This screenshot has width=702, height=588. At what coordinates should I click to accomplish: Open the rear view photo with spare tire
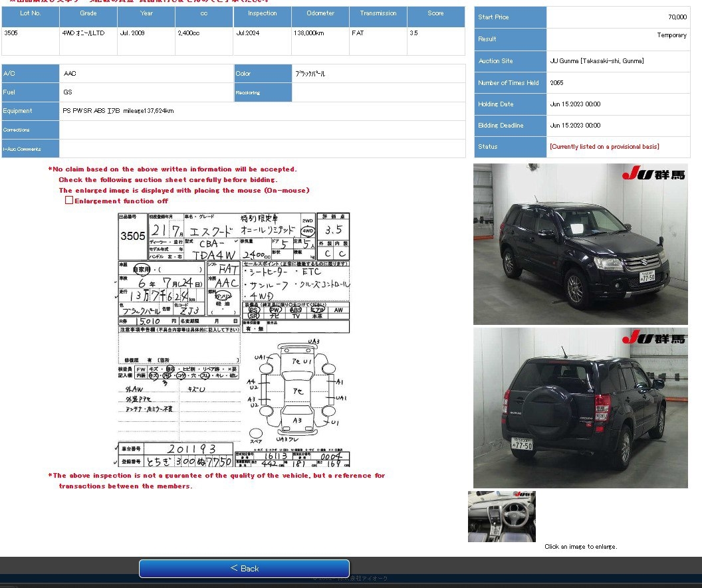pos(580,407)
